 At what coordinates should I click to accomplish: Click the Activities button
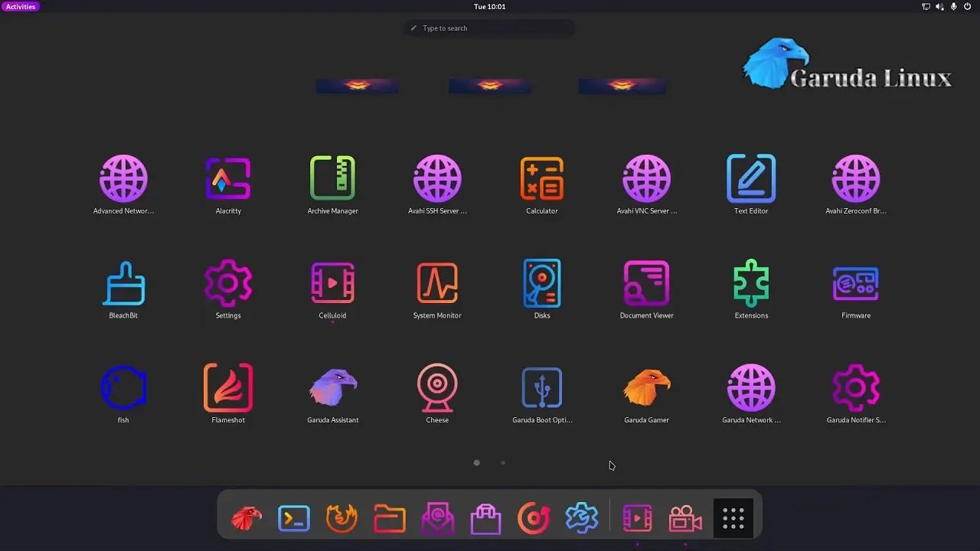coord(21,6)
